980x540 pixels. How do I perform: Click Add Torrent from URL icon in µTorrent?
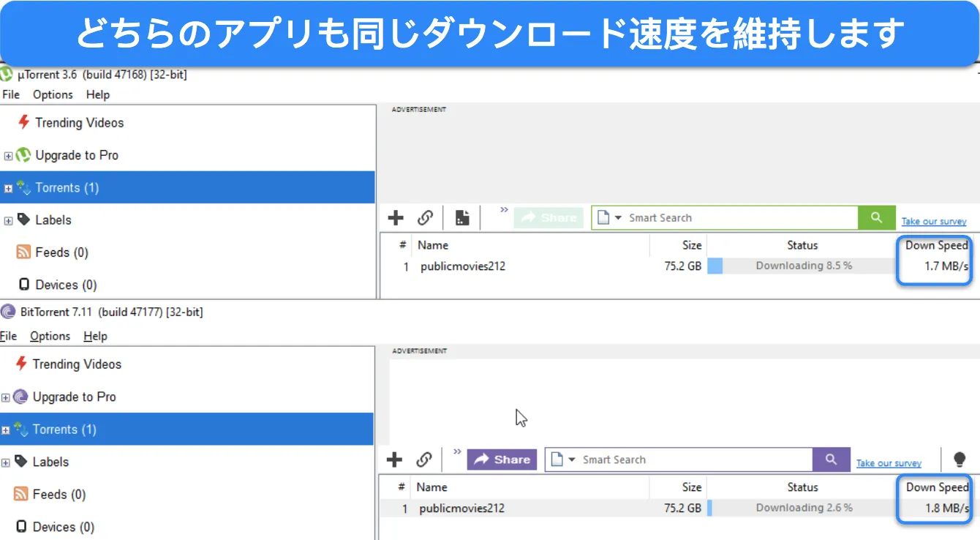[x=425, y=217]
